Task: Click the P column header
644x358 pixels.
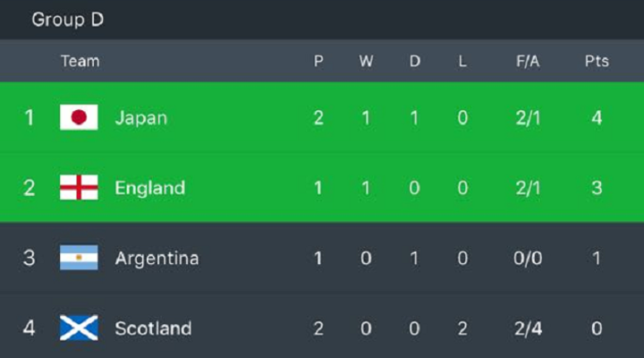Action: [x=318, y=62]
